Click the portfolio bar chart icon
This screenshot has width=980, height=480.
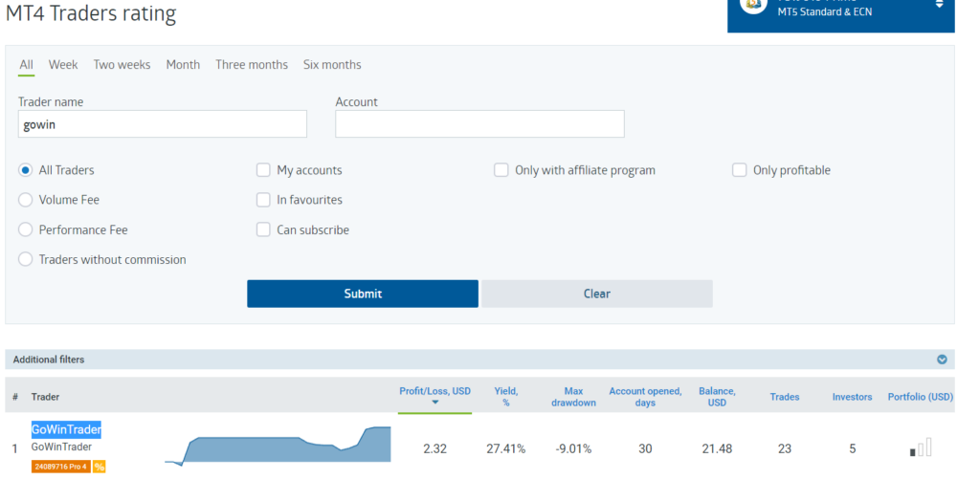pyautogui.click(x=920, y=447)
